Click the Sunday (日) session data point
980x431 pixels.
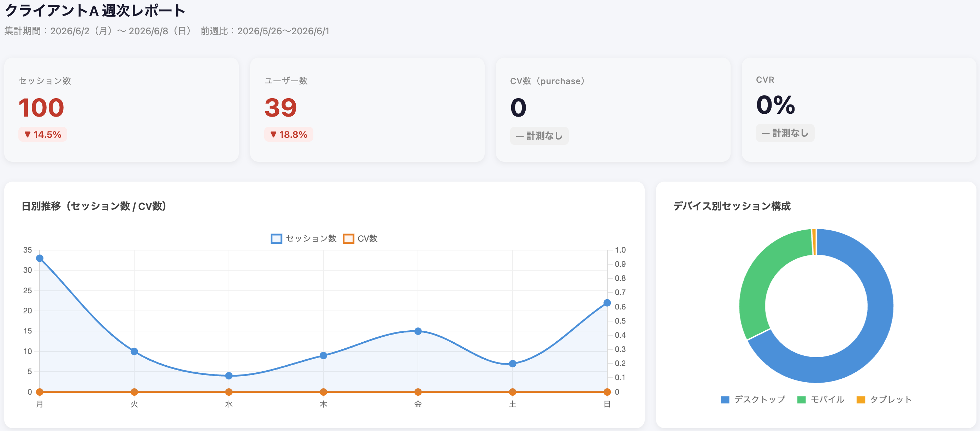click(607, 303)
